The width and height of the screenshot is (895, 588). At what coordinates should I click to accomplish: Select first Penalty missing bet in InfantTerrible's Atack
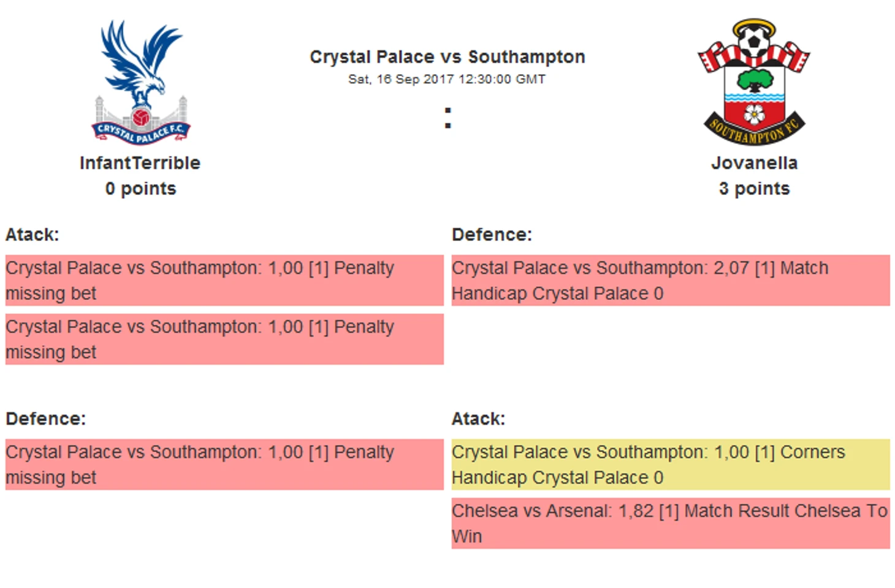pos(224,280)
